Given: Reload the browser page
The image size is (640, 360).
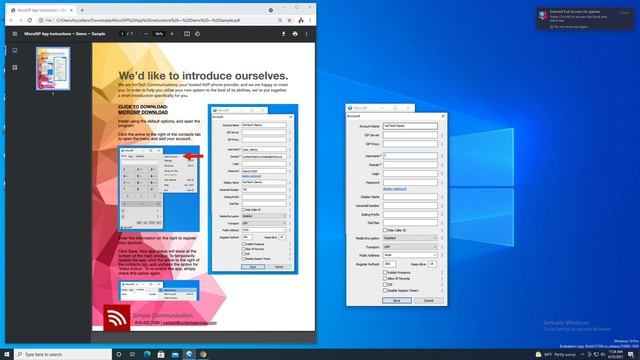Looking at the screenshot, I should pyautogui.click(x=30, y=20).
